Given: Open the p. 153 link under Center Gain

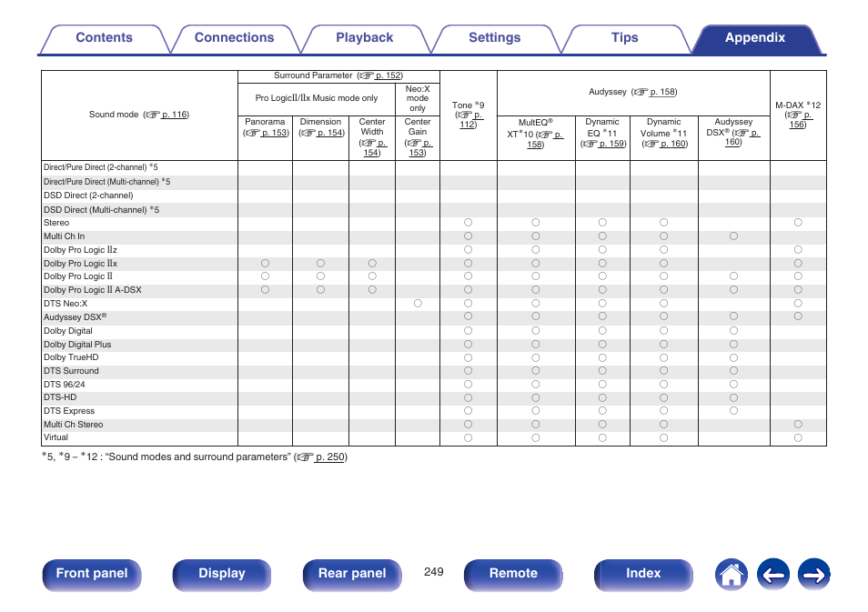Looking at the screenshot, I should click(420, 147).
